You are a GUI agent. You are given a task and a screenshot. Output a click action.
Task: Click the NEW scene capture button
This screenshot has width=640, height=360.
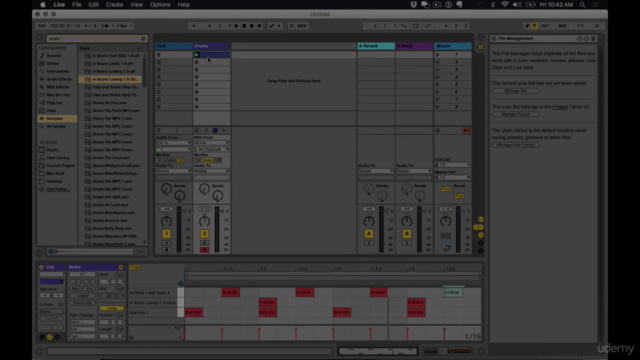pyautogui.click(x=302, y=26)
